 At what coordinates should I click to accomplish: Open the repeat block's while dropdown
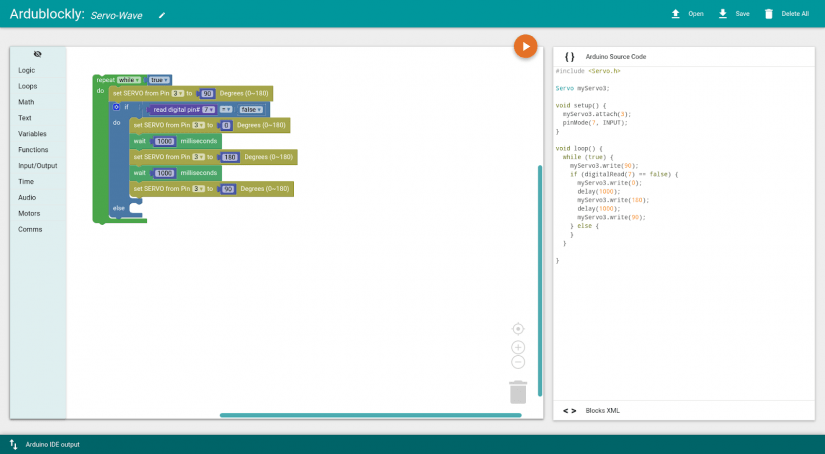click(128, 80)
